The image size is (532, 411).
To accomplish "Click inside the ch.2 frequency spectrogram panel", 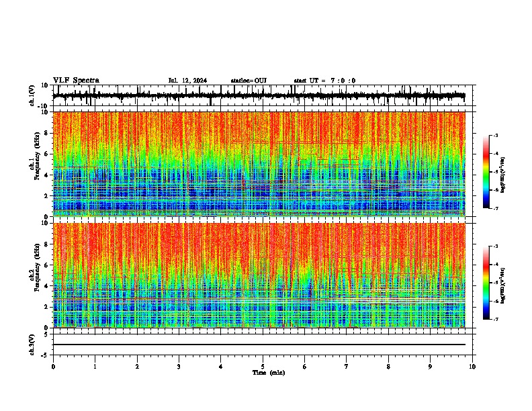I will (x=259, y=275).
